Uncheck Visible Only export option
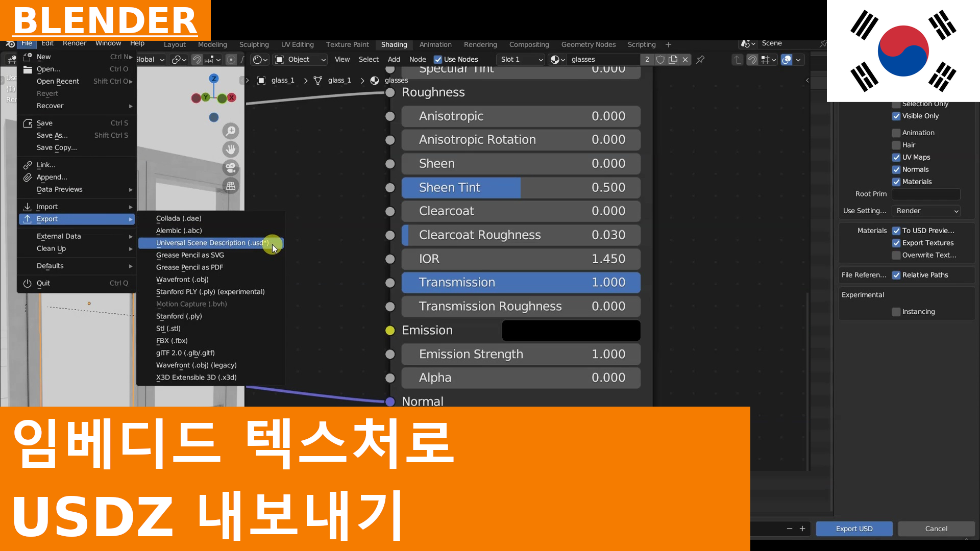980x551 pixels. (896, 116)
